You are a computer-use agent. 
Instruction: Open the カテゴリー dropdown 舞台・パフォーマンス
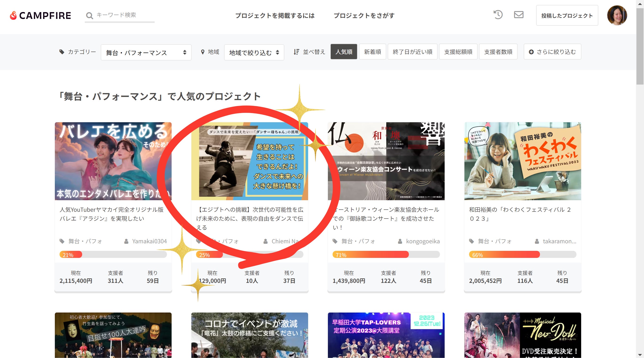[146, 53]
